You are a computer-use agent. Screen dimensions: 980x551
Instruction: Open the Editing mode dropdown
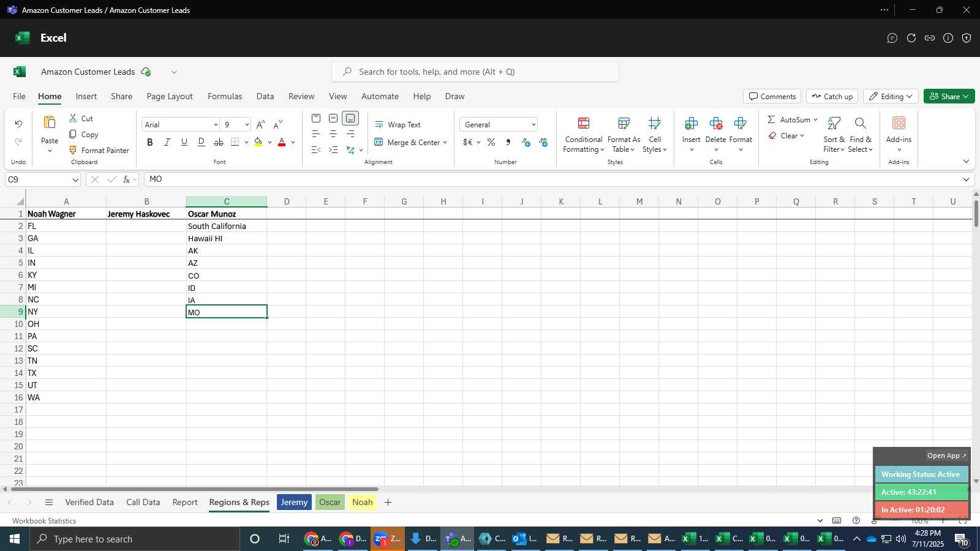tap(891, 96)
